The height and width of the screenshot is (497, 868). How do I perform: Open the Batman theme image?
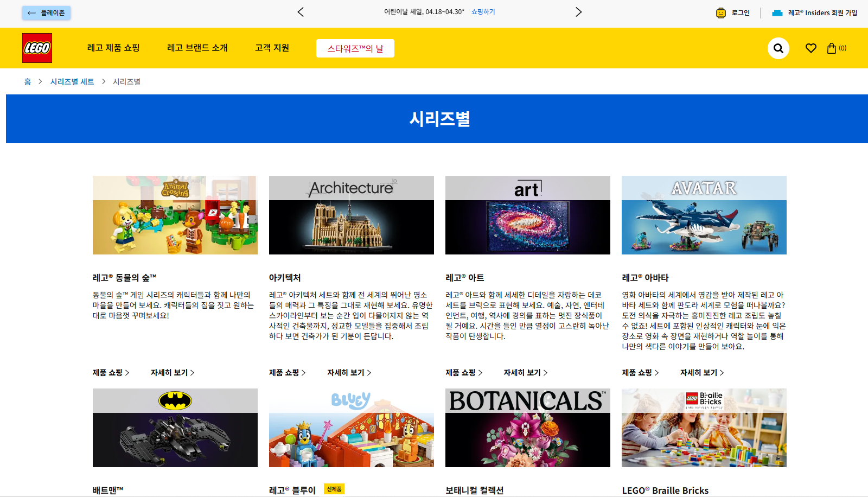pos(175,428)
